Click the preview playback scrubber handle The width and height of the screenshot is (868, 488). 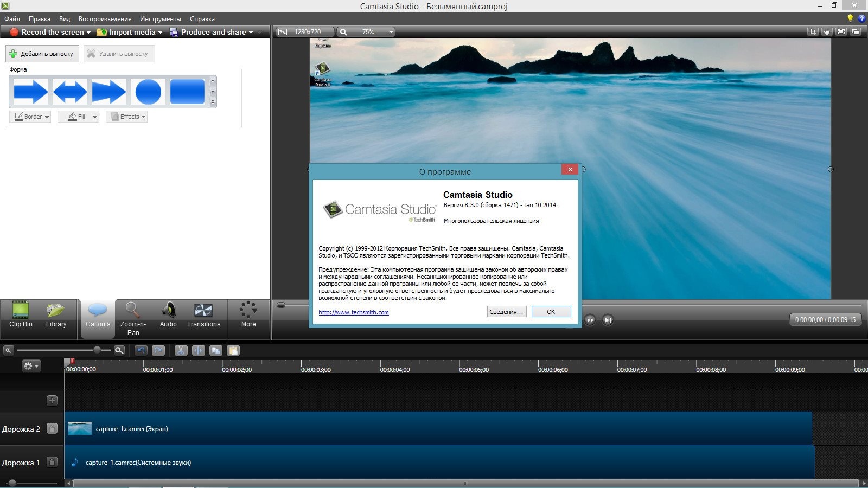tap(281, 305)
